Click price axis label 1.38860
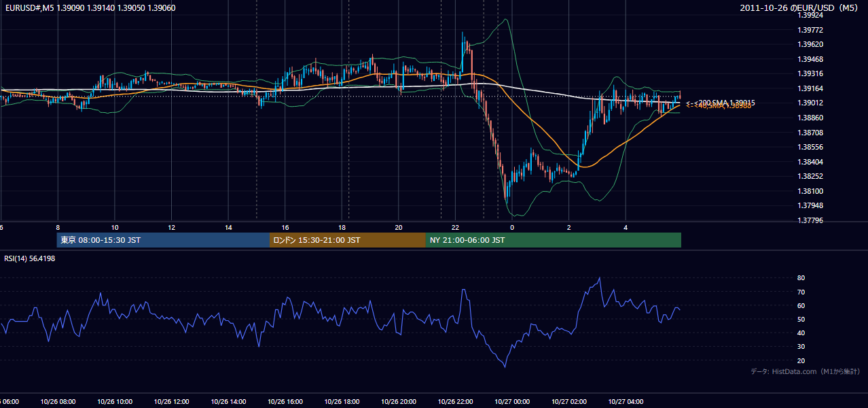The height and width of the screenshot is (408, 868). [810, 118]
